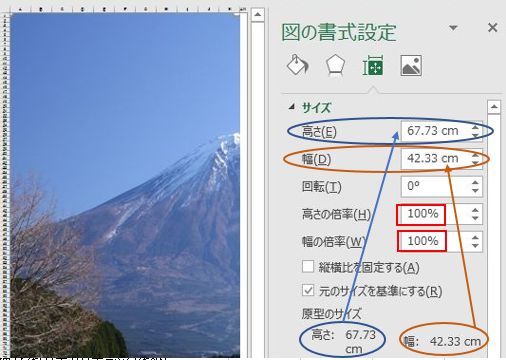The height and width of the screenshot is (360, 506).
Task: Close the 図の書式設定 pane
Action: pos(492,27)
